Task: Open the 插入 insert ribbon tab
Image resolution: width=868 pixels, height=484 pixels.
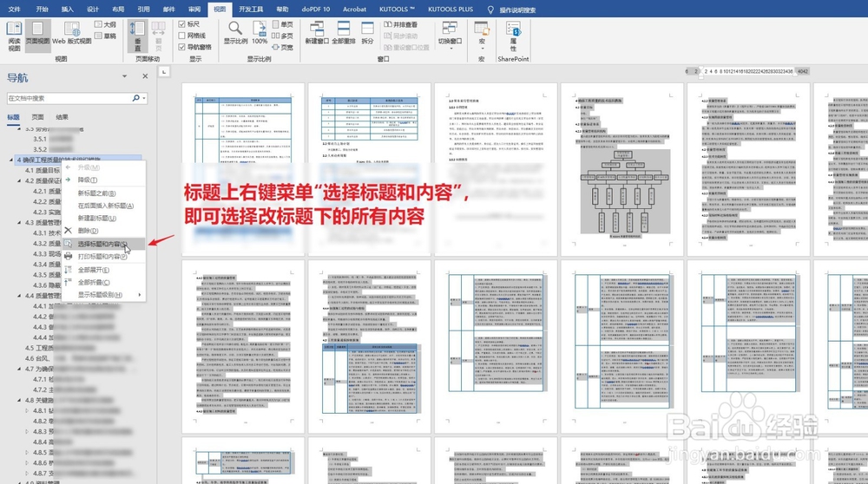Action: [x=68, y=10]
